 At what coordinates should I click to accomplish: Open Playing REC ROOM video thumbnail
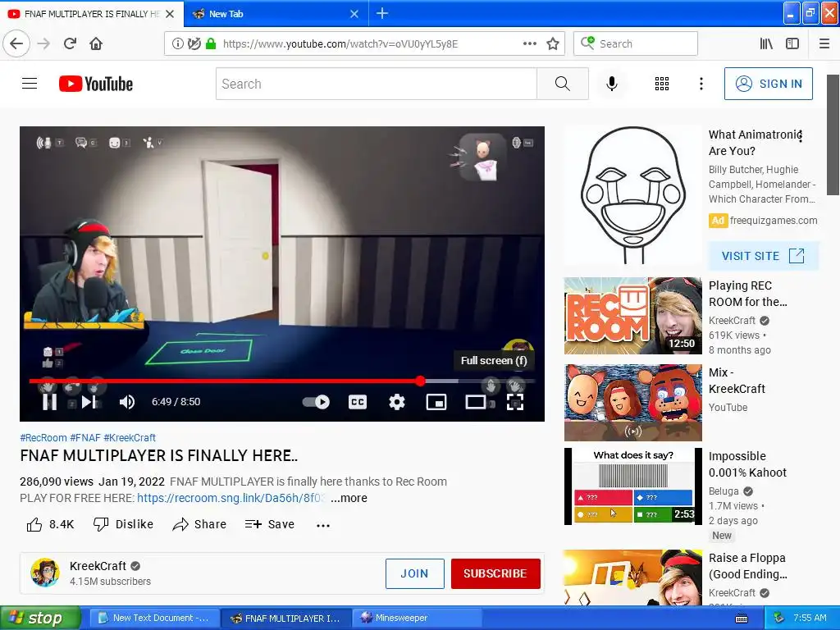tap(632, 316)
